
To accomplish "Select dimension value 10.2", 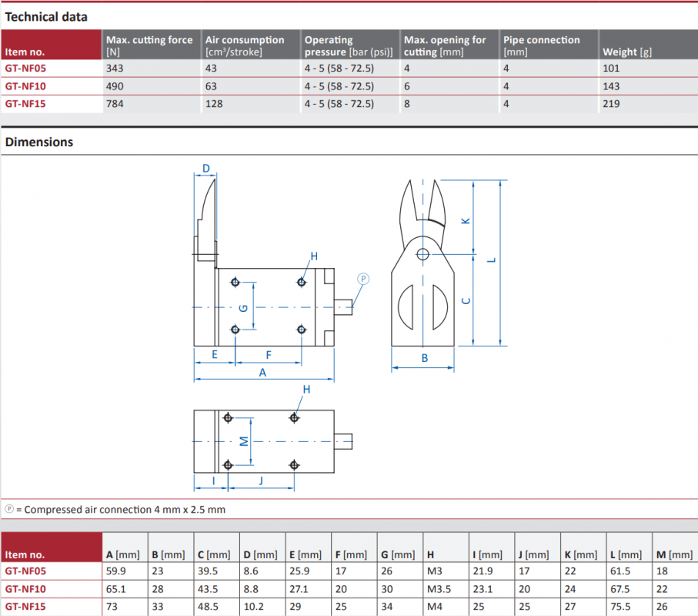I will pyautogui.click(x=253, y=607).
